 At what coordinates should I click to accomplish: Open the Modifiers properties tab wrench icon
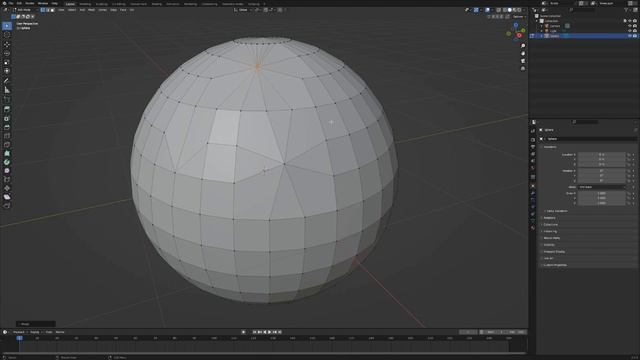[x=533, y=193]
